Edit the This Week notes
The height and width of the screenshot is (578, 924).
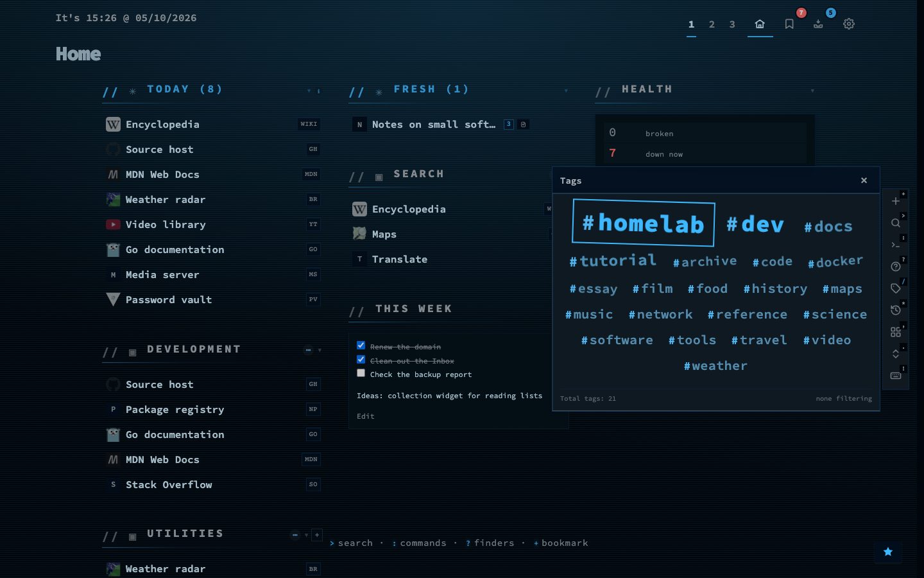(x=366, y=416)
